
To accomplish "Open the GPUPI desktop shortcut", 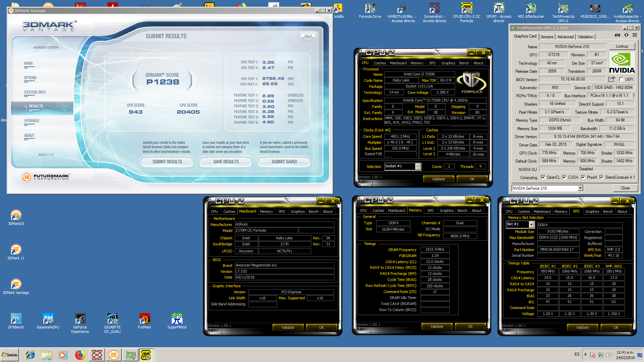I will (499, 13).
